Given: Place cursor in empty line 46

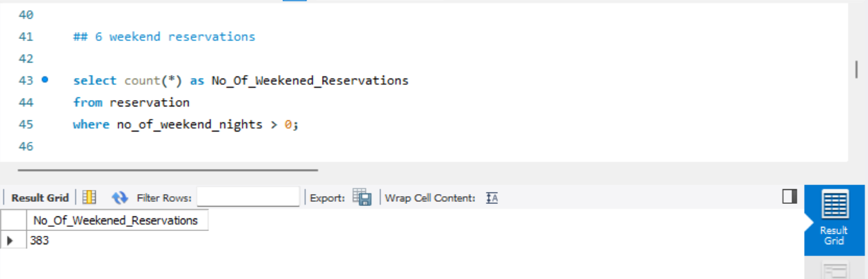Looking at the screenshot, I should coord(209,147).
